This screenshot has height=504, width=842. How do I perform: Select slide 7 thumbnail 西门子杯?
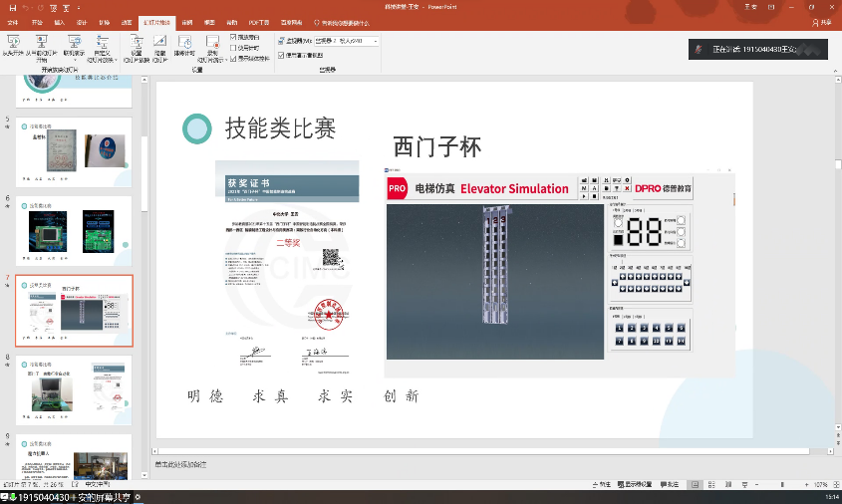pyautogui.click(x=74, y=310)
